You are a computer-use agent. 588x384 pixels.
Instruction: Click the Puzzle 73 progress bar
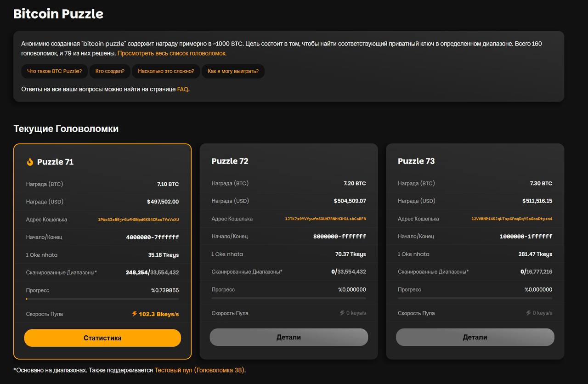pos(475,298)
